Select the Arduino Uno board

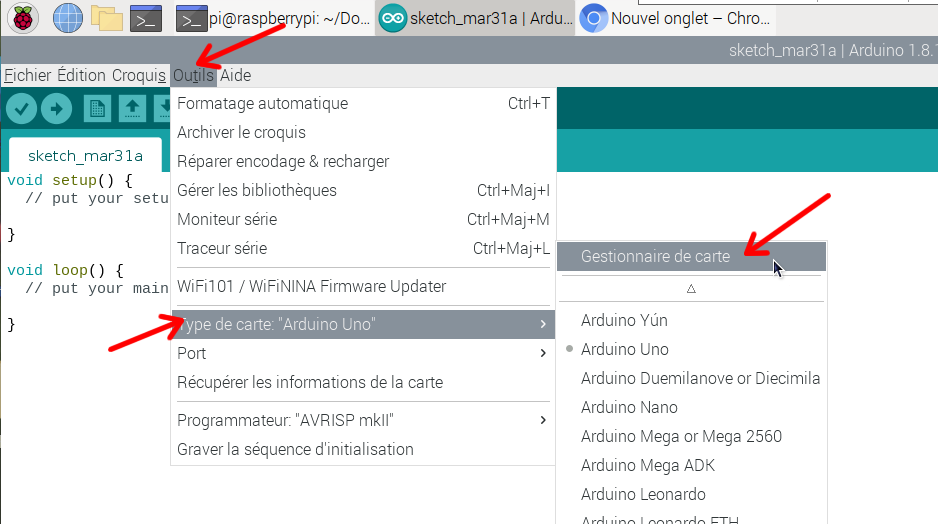pyautogui.click(x=692, y=349)
